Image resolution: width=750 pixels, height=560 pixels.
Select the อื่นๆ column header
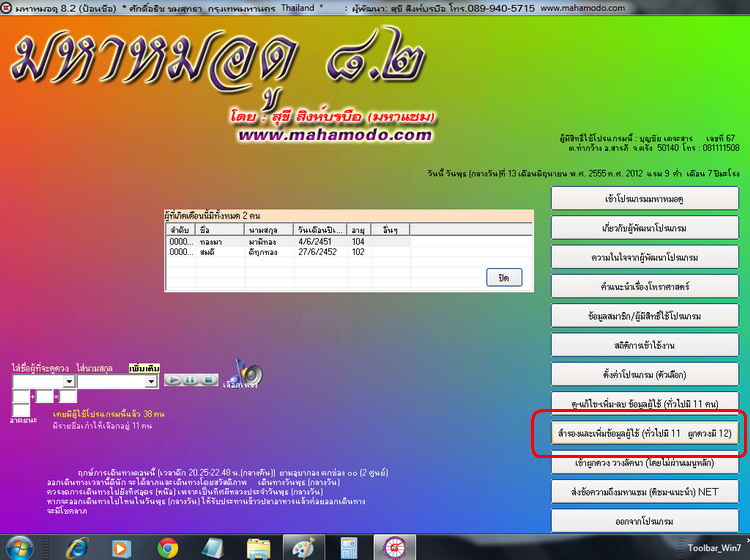(390, 230)
